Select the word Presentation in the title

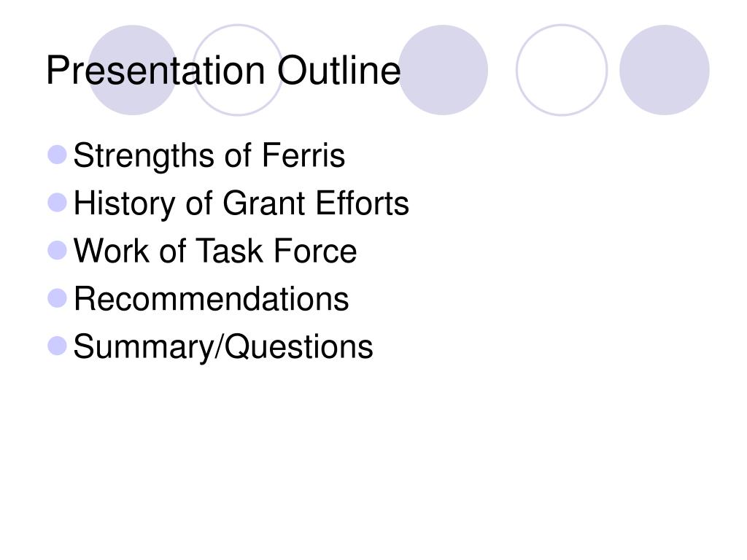[155, 71]
